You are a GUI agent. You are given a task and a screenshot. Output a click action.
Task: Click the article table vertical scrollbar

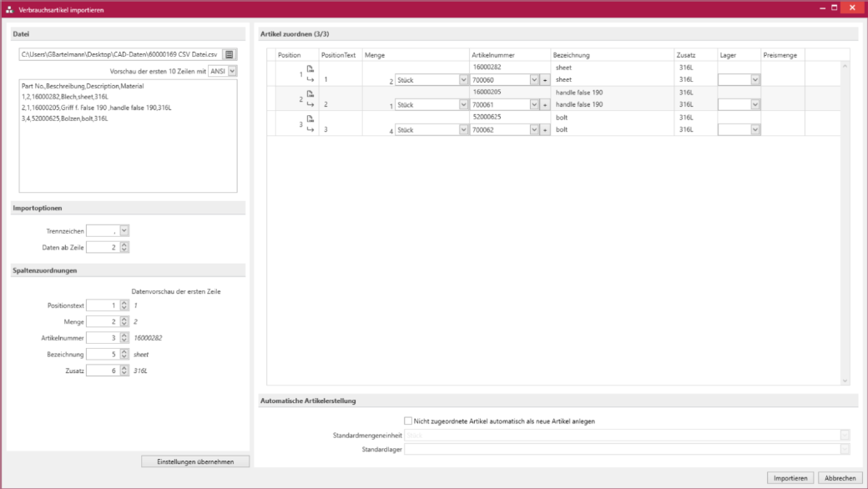coord(845,223)
